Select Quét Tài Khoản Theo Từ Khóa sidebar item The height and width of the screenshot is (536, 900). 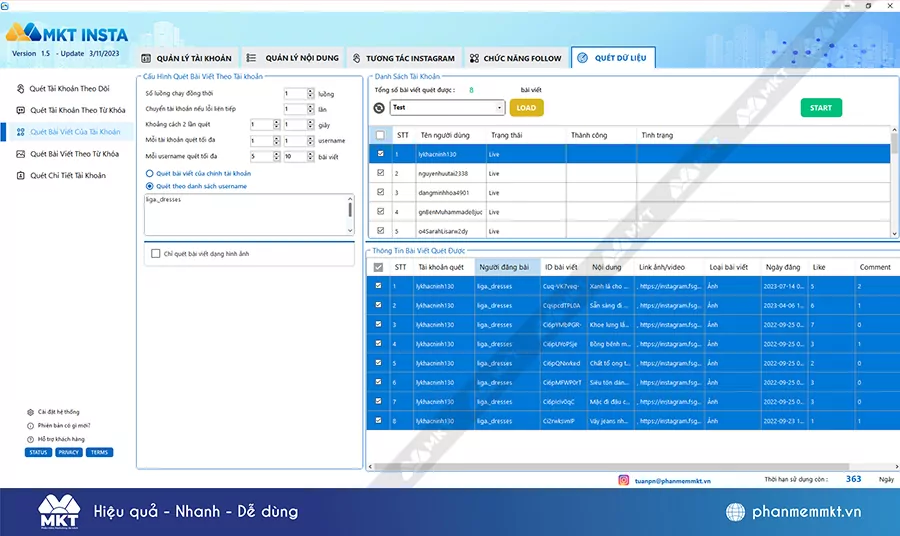[x=77, y=110]
